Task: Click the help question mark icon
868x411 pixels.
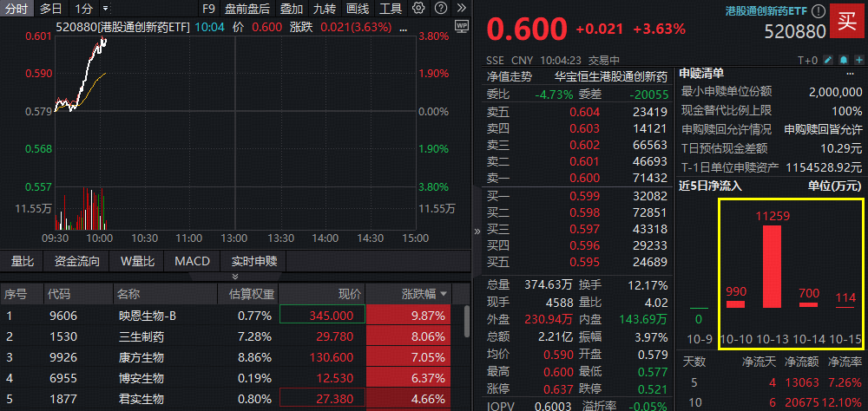Action: pos(442,9)
